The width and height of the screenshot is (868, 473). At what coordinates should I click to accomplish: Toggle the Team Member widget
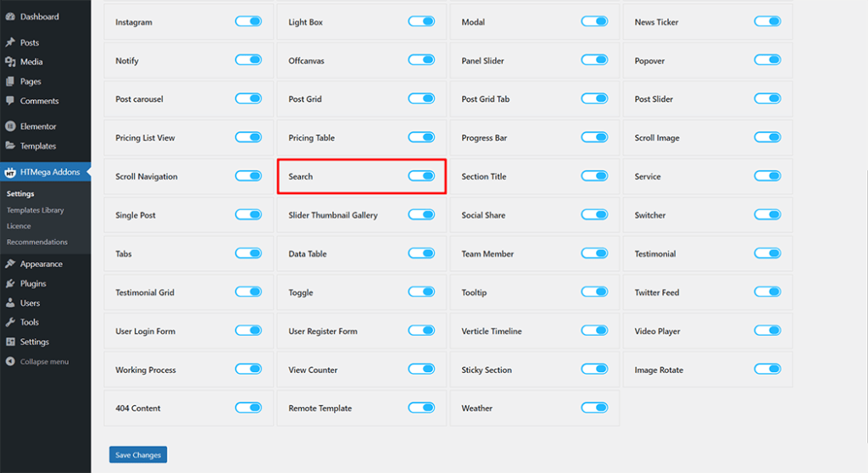coord(594,253)
